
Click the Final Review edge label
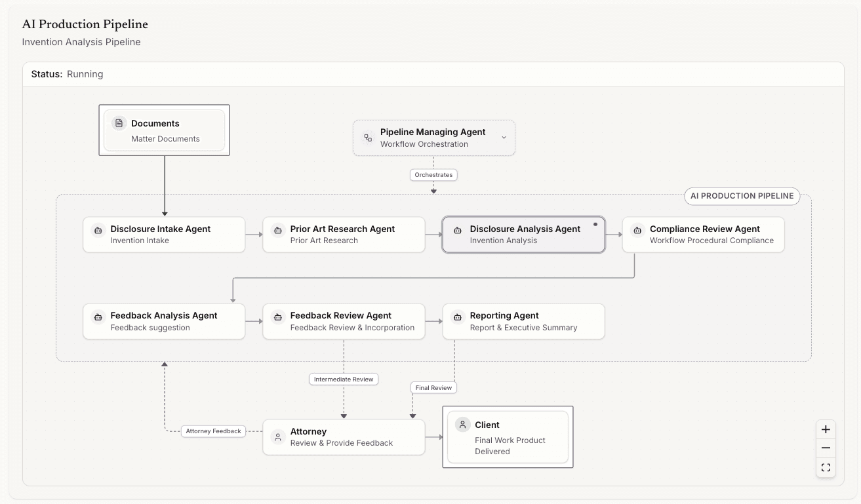[433, 387]
